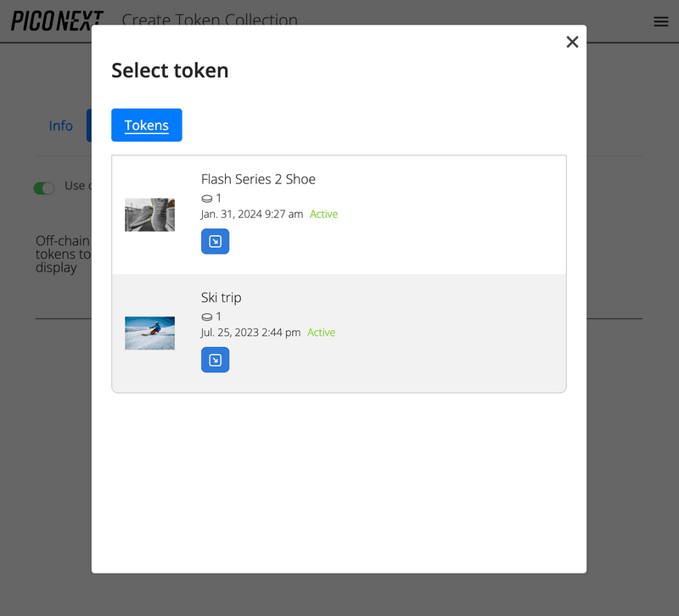Viewport: 679px width, 616px height.
Task: Toggle the green switch on the left
Action: tap(44, 188)
